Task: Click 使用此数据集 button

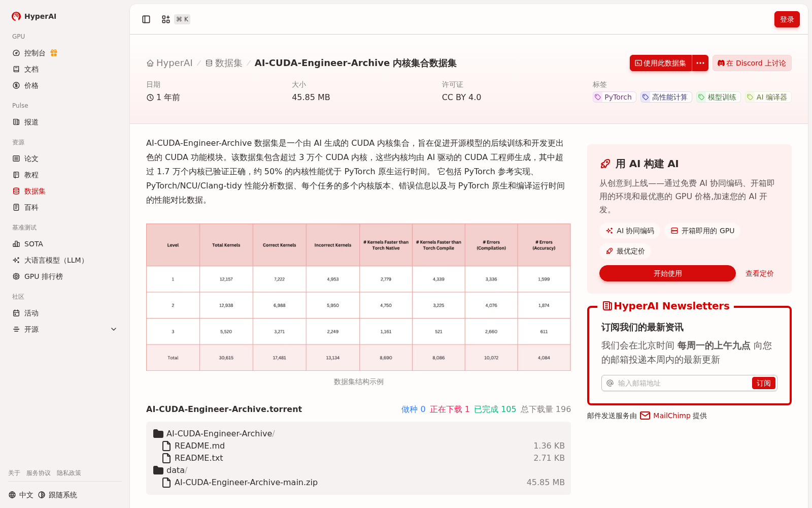Action: pyautogui.click(x=661, y=63)
